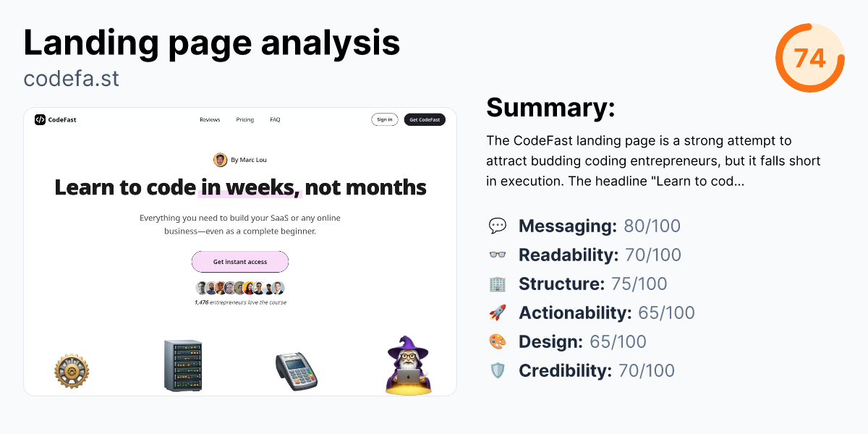Open the Pricing nav item
The height and width of the screenshot is (434, 868).
(245, 119)
